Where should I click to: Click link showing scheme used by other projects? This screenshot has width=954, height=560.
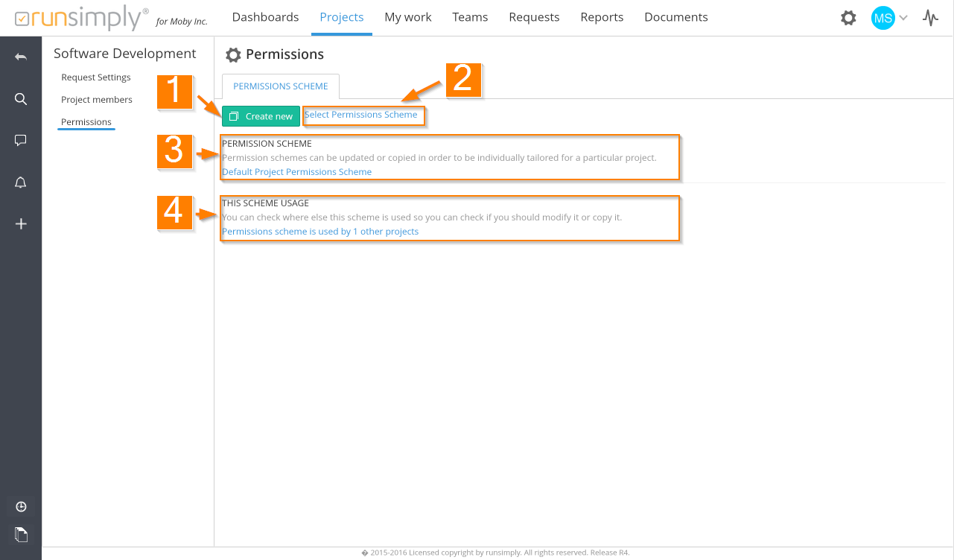coord(320,232)
